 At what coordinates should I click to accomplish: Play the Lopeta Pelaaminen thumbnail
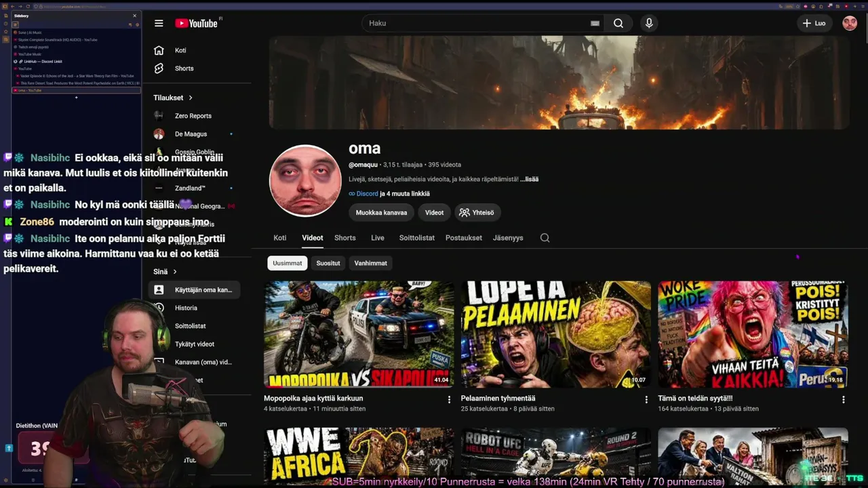click(556, 334)
